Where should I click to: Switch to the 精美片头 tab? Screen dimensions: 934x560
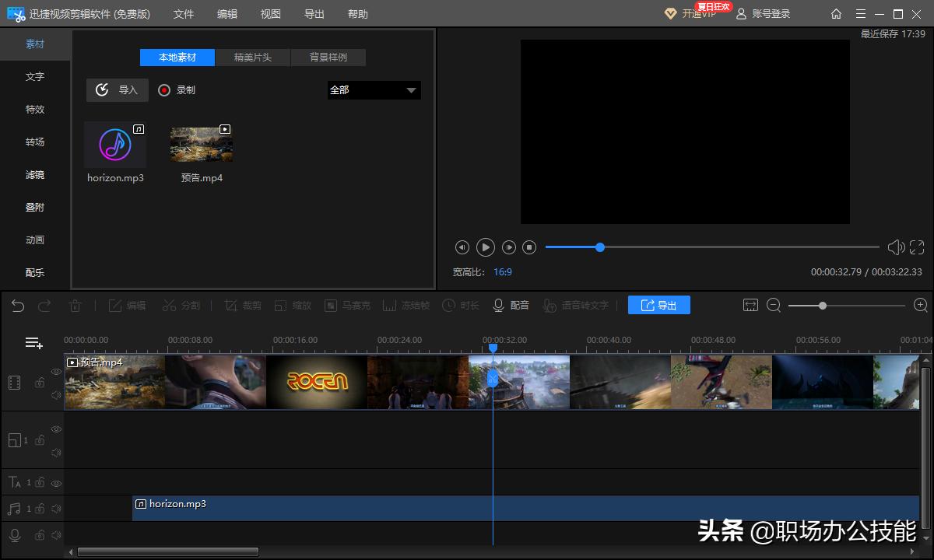pos(252,57)
